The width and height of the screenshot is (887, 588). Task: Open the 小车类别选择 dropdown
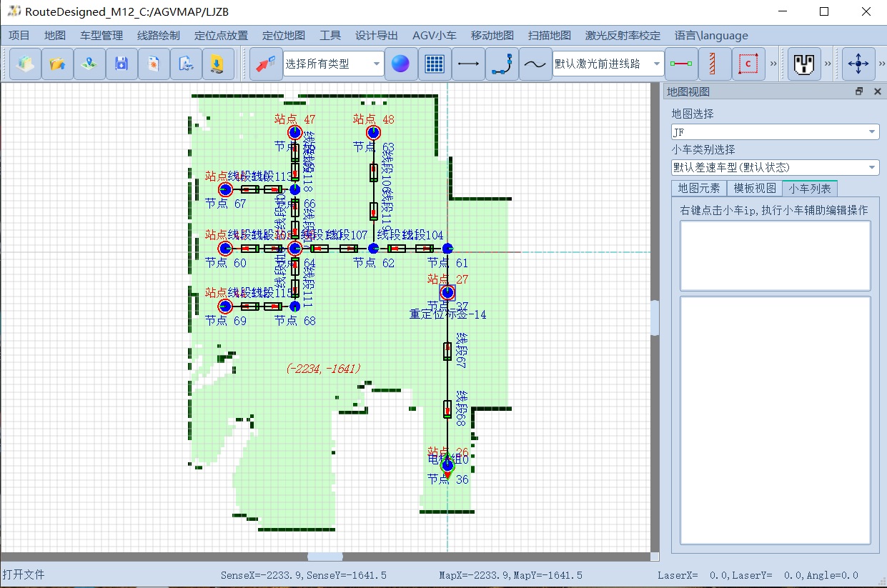[775, 167]
